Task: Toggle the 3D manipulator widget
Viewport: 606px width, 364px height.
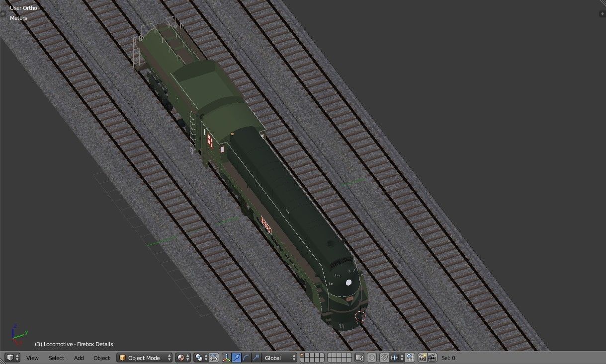Action: coord(227,358)
